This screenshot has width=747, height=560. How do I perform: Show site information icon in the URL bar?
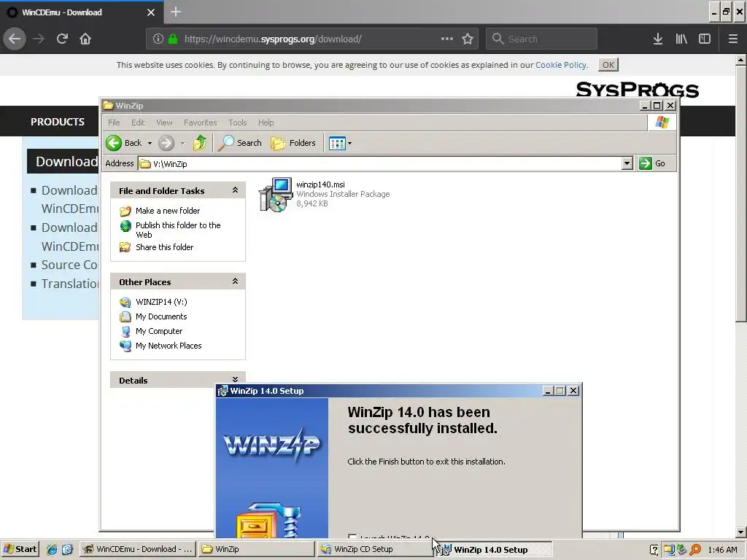(x=158, y=39)
